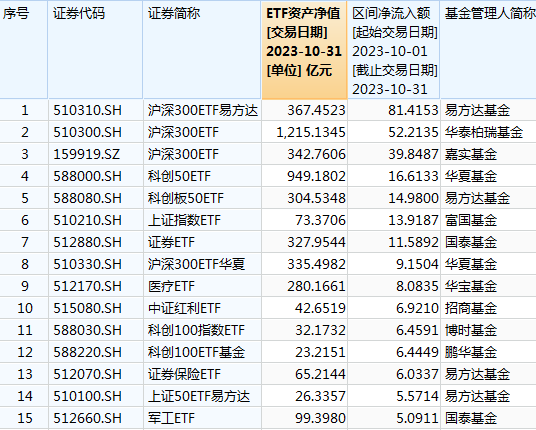This screenshot has height=430, width=536.
Task: Select net inflow value 52.2135
Action: 413,132
